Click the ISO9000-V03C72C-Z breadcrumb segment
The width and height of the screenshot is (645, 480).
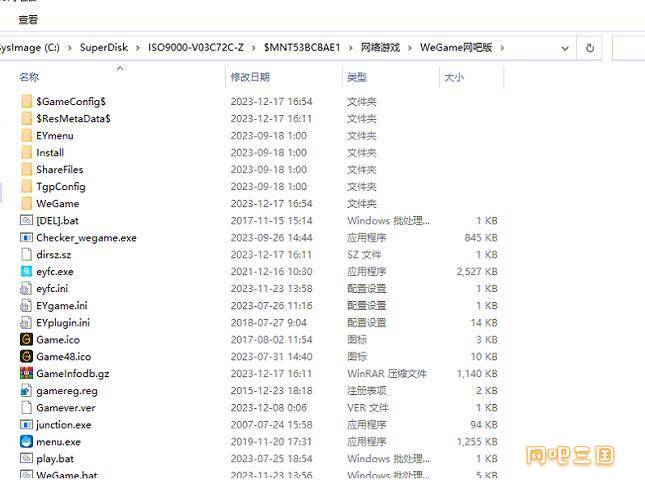(x=196, y=48)
